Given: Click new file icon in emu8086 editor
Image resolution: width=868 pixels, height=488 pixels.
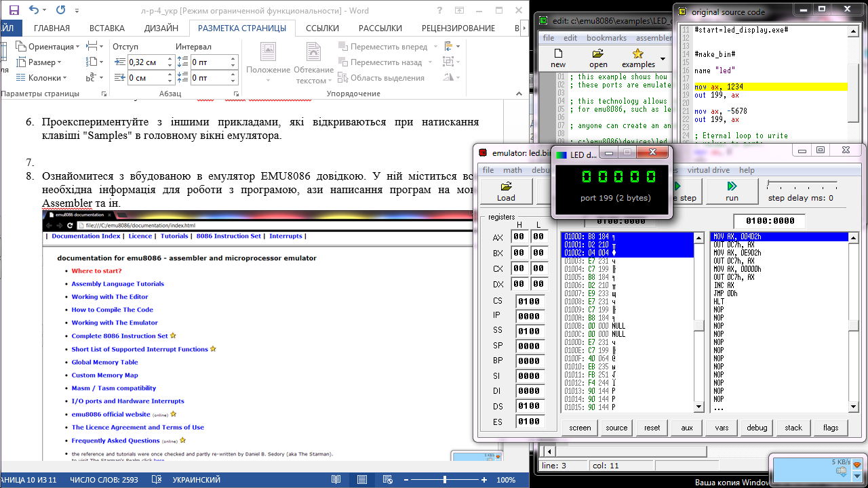Looking at the screenshot, I should 558,58.
